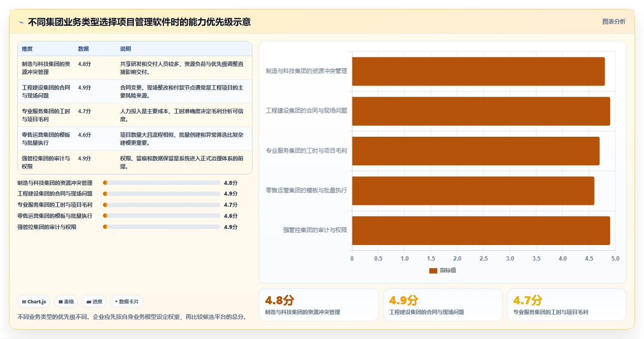Viewport: 644px width, 339px height.
Task: Click the title 不同集团业务类型选择项目管理软件时的能力优先级示意
Action: tap(139, 22)
